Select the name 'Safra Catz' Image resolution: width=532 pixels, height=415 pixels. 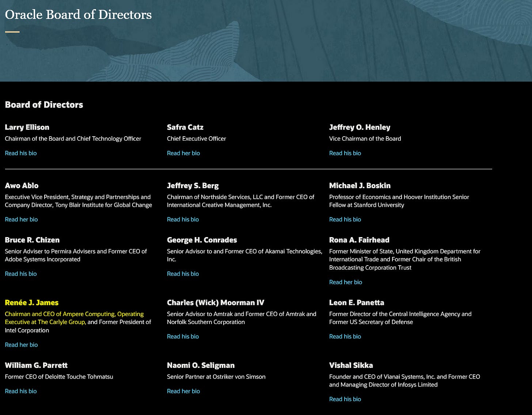click(x=185, y=127)
